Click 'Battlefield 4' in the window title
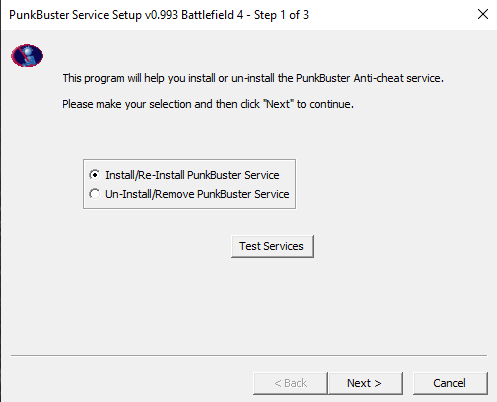This screenshot has height=402, width=497. (x=212, y=15)
